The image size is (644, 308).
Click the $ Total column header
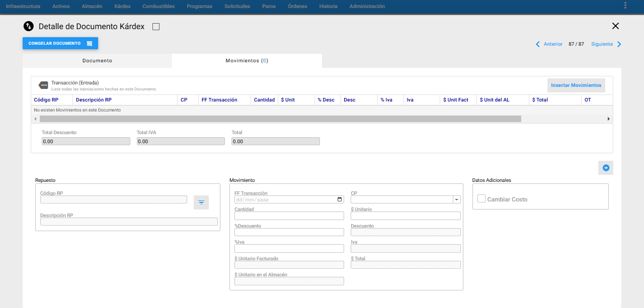coord(555,100)
